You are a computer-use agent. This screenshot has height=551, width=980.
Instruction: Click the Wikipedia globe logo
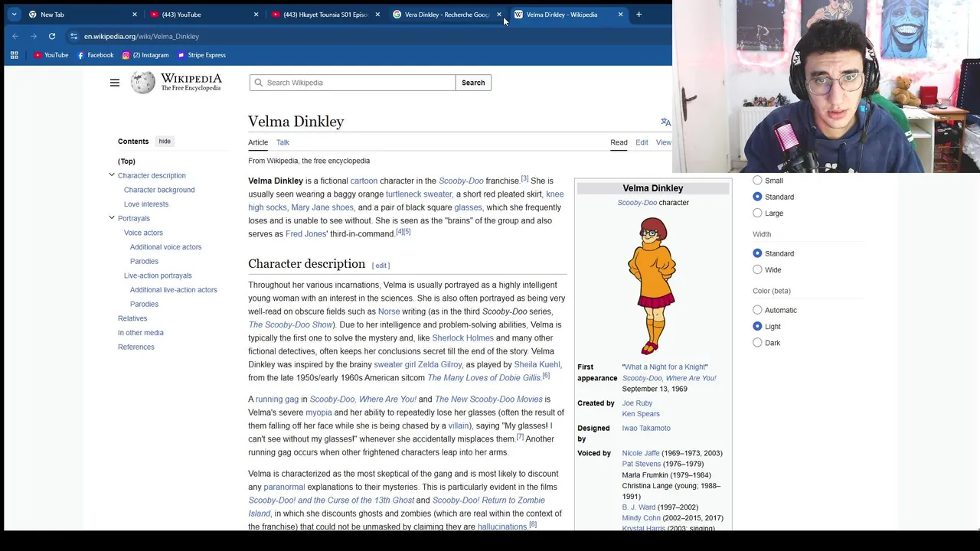[142, 83]
